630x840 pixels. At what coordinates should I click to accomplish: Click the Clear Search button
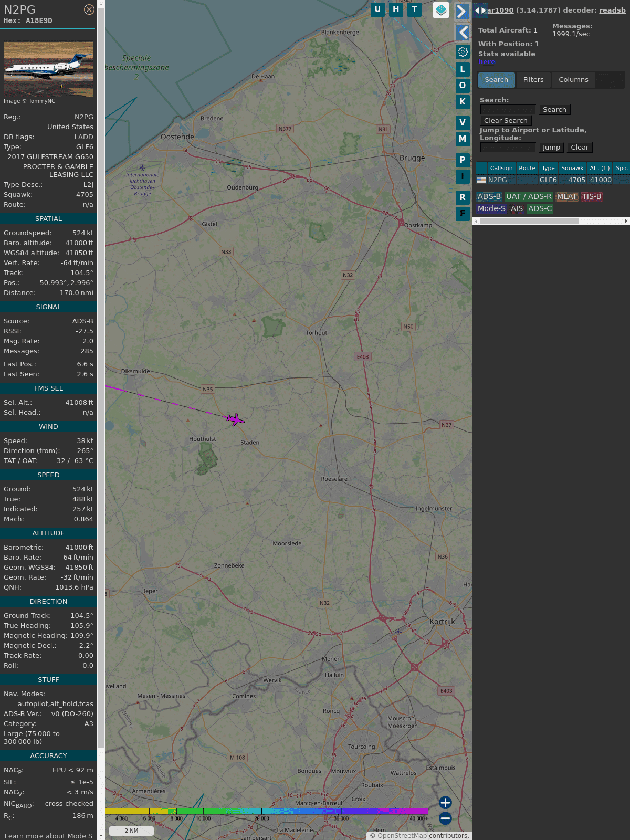(506, 121)
